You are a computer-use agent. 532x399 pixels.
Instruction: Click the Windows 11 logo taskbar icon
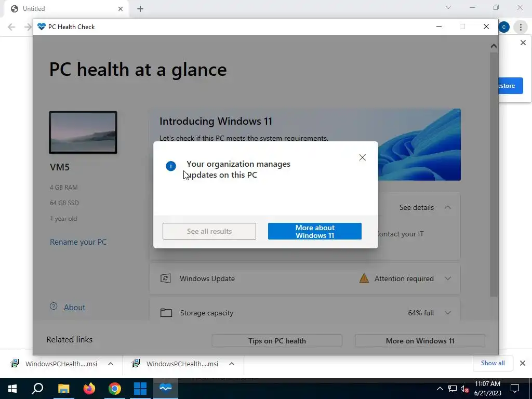point(140,389)
